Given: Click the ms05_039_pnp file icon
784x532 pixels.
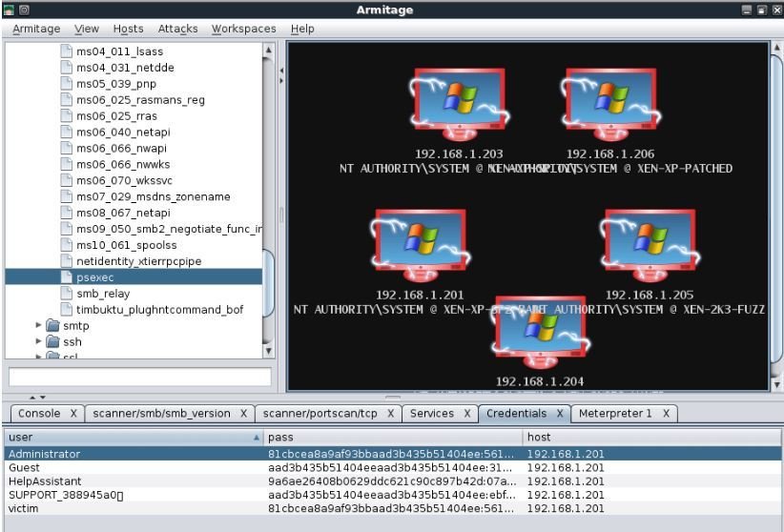Looking at the screenshot, I should point(66,84).
